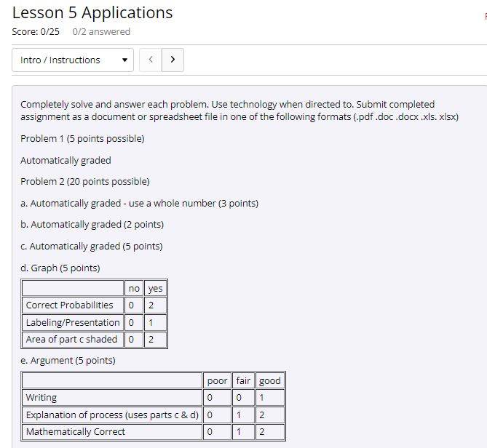Click Explanation of process row label
Viewport: 487px width, 448px height.
coord(112,415)
